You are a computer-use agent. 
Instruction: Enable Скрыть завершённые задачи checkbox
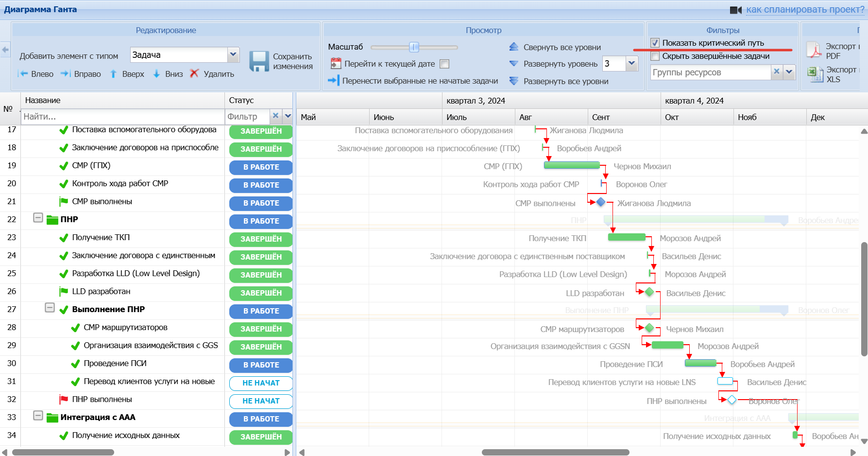coord(655,56)
